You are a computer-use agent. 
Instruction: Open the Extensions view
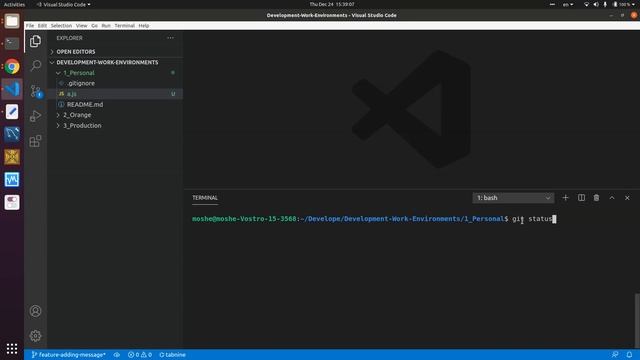[x=36, y=141]
